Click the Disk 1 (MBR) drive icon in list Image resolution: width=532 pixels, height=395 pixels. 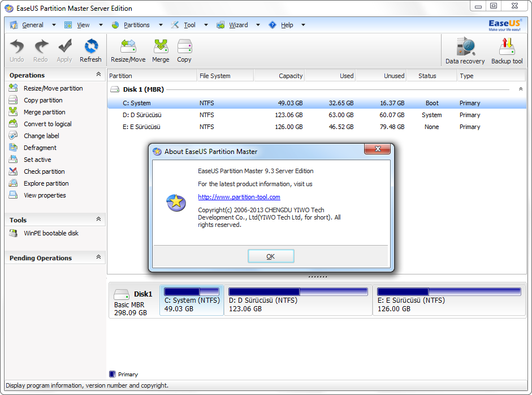(x=115, y=89)
